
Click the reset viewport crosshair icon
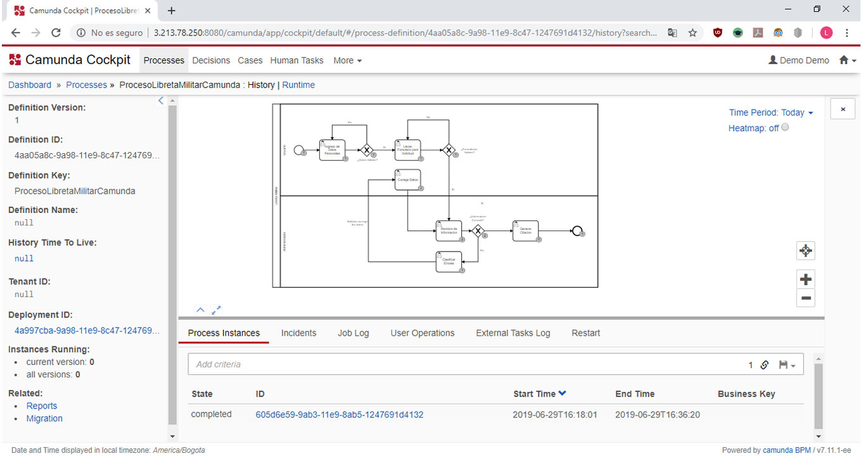coord(805,251)
